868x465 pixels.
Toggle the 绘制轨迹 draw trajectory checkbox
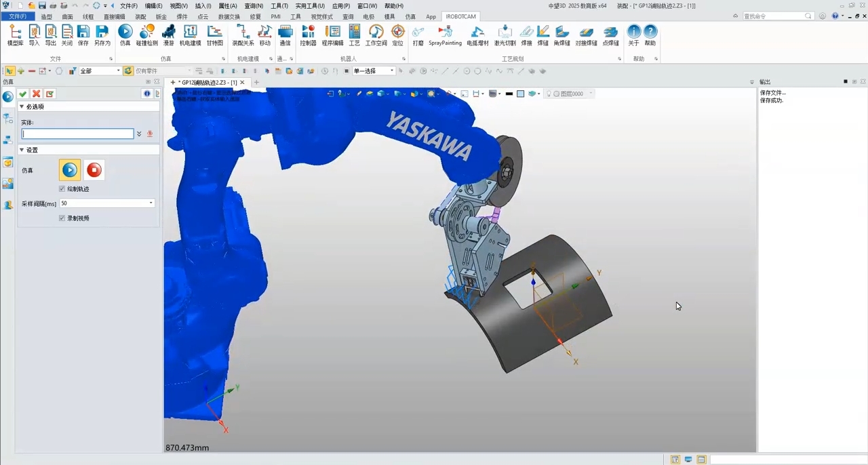click(62, 189)
